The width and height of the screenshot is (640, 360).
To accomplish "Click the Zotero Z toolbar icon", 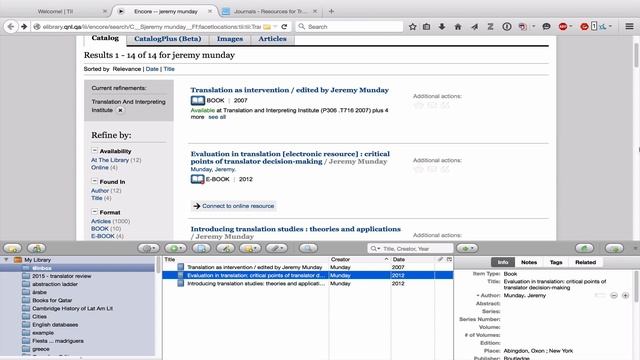I will click(490, 27).
